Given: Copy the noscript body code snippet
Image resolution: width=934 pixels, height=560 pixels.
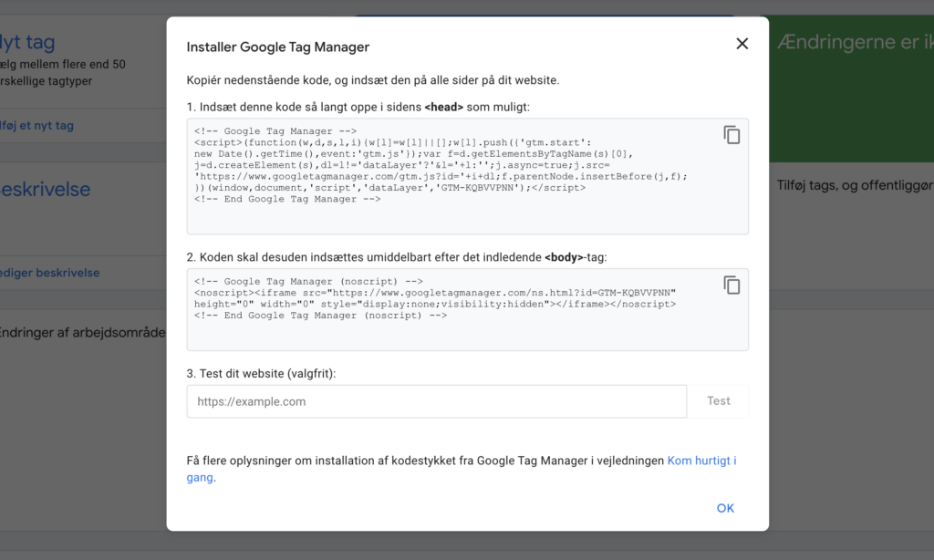Looking at the screenshot, I should click(x=732, y=285).
